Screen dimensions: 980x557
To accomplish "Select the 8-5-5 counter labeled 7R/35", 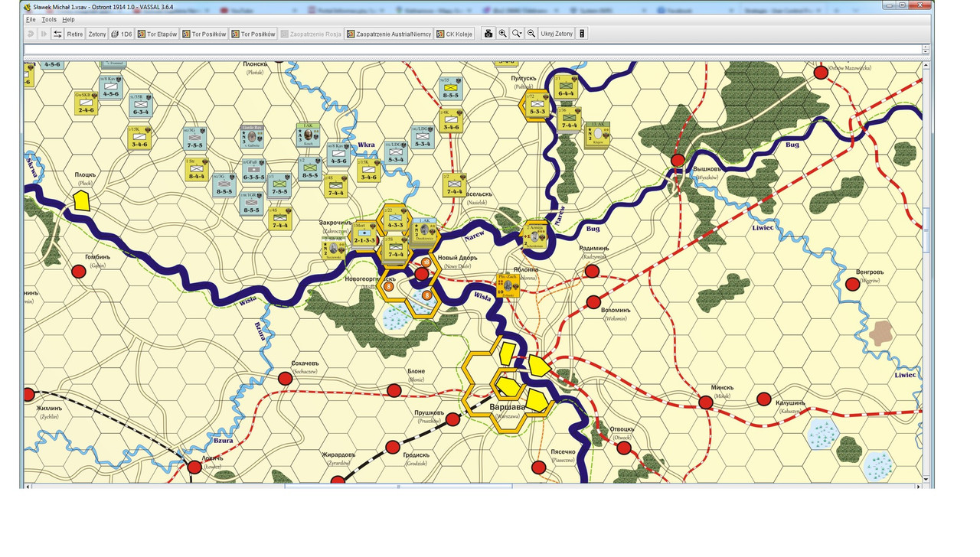I will coord(450,89).
